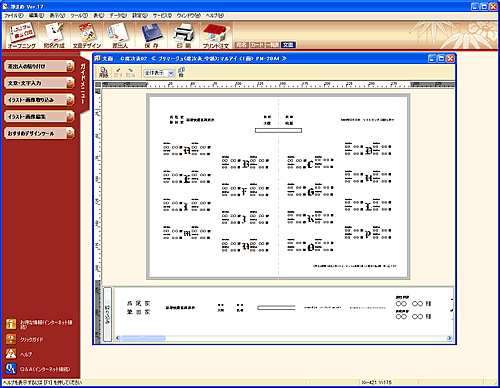Open the ヘルプ icon in the sidebar
The height and width of the screenshot is (388, 500).
coord(11,354)
